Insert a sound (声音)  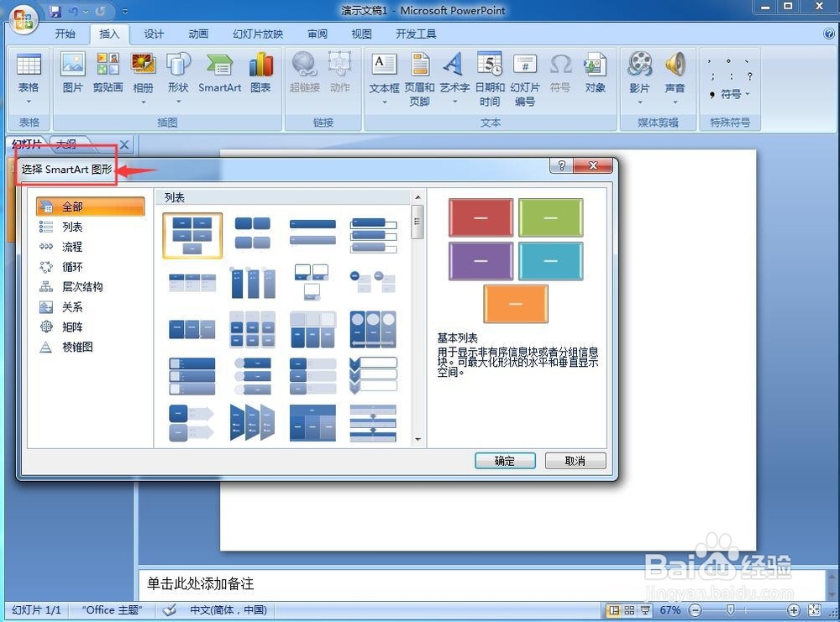(675, 78)
